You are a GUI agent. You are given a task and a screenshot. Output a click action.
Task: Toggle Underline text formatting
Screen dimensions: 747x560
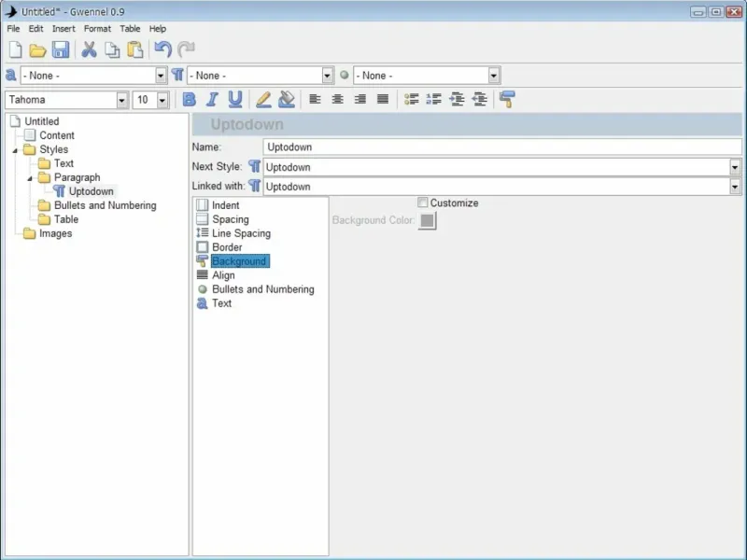point(235,100)
